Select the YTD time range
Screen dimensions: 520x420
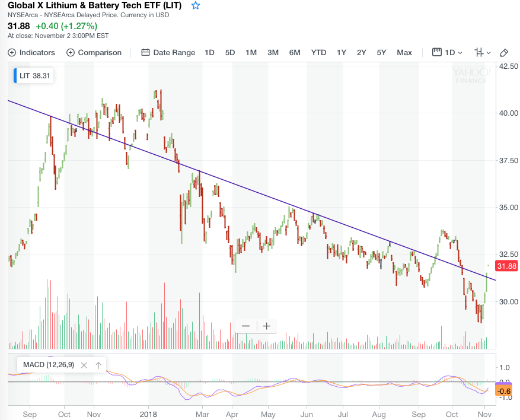[x=318, y=52]
